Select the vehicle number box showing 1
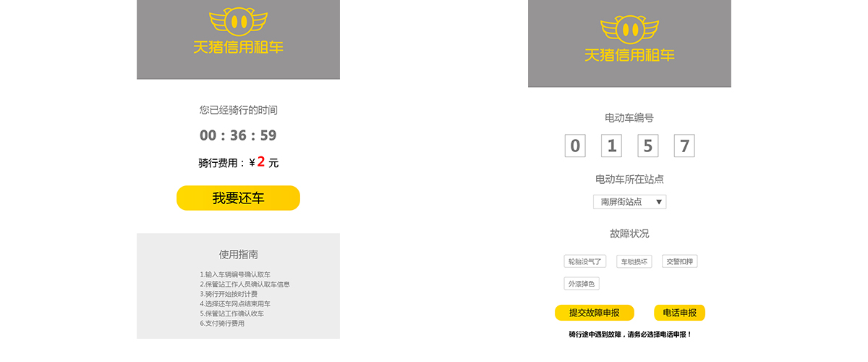868x362 pixels. pyautogui.click(x=611, y=146)
